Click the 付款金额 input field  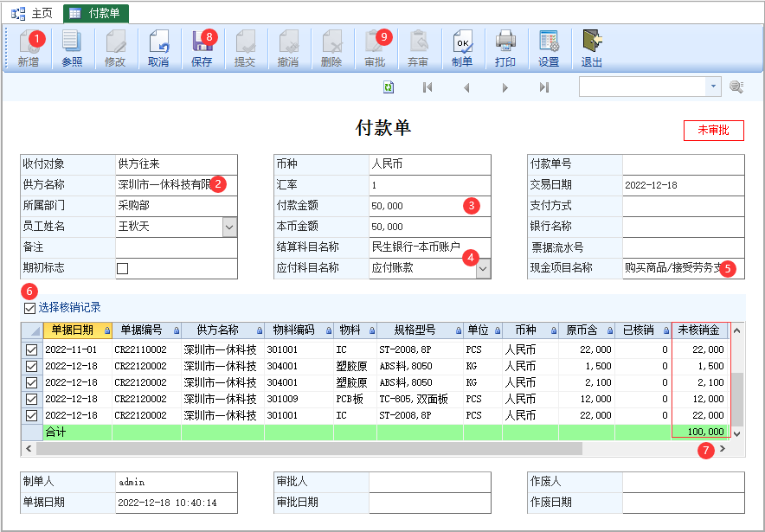(x=430, y=206)
